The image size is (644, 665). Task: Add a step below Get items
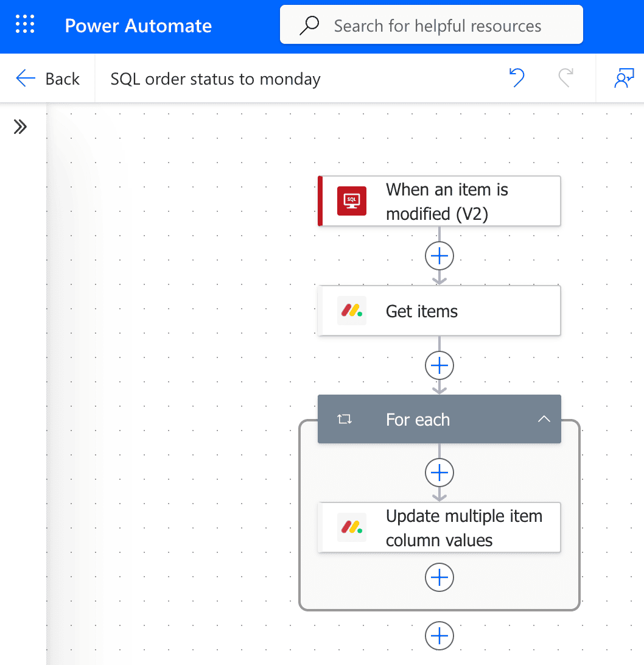coord(439,365)
